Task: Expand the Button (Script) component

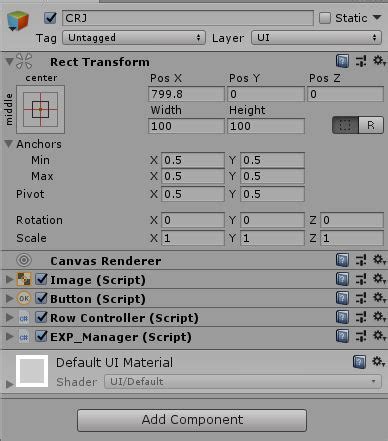Action: pyautogui.click(x=10, y=298)
